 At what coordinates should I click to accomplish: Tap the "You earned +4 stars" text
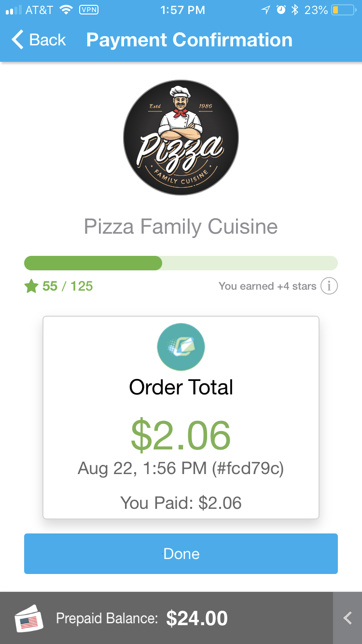click(267, 286)
